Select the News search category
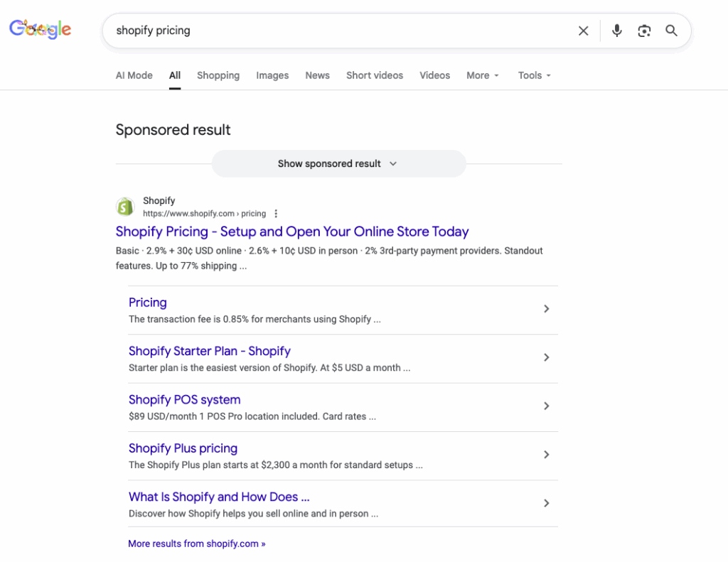Viewport: 728px width, 562px height. click(x=317, y=75)
